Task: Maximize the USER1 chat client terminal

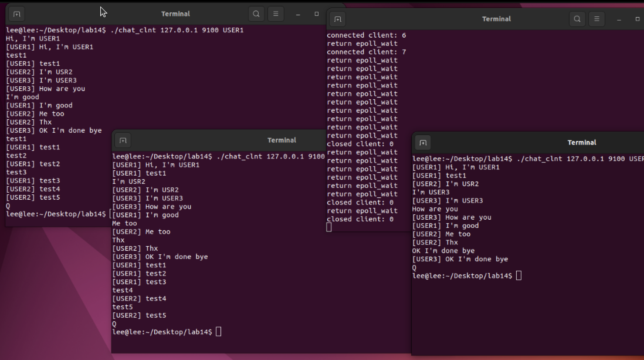Action: click(x=316, y=14)
